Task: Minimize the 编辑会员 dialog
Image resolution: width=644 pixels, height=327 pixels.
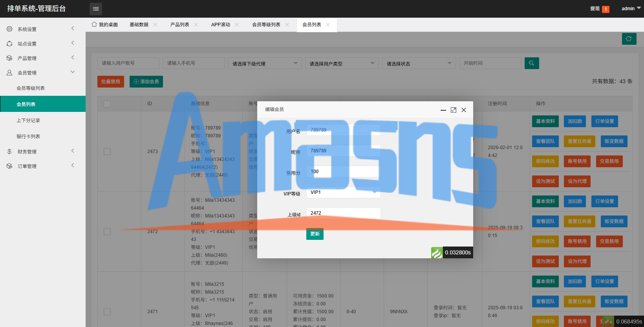Action: pyautogui.click(x=443, y=110)
